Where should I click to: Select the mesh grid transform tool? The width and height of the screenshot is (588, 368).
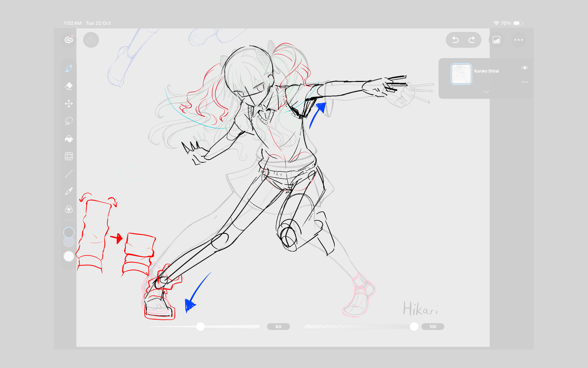pyautogui.click(x=69, y=156)
